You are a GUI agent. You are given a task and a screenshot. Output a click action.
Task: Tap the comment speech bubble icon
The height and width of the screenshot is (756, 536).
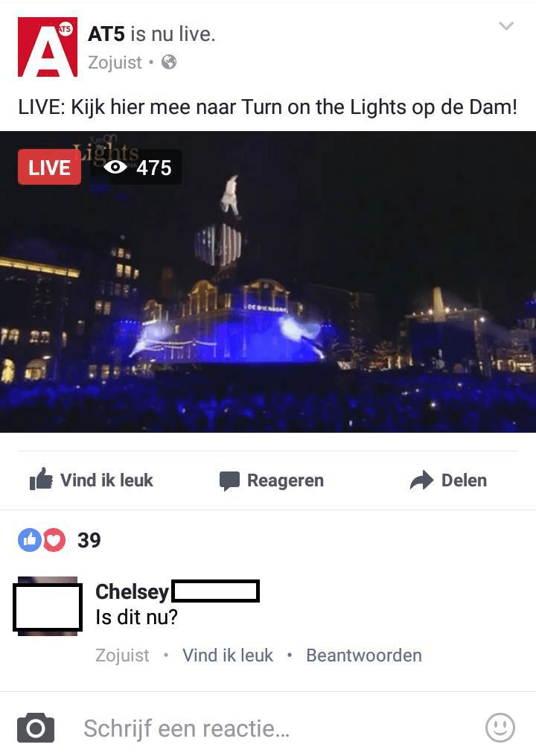[x=229, y=480]
